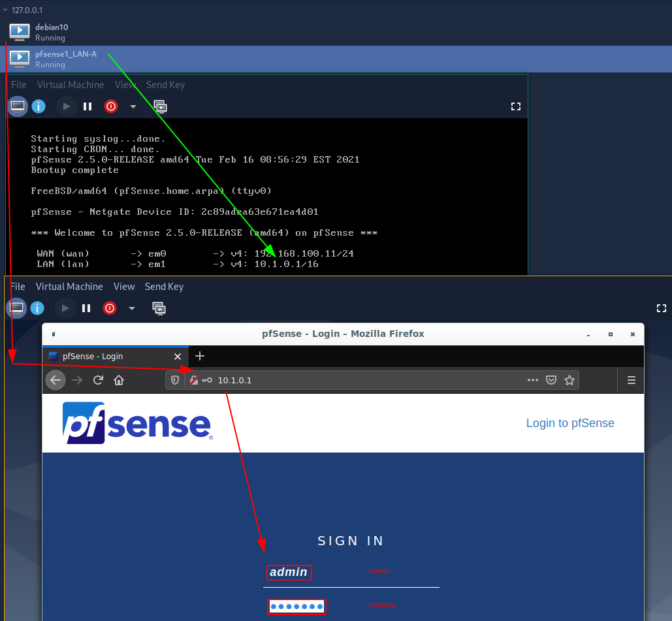This screenshot has height=621, width=672.
Task: Toggle fullscreen for the debian10 VM window
Action: pos(662,308)
